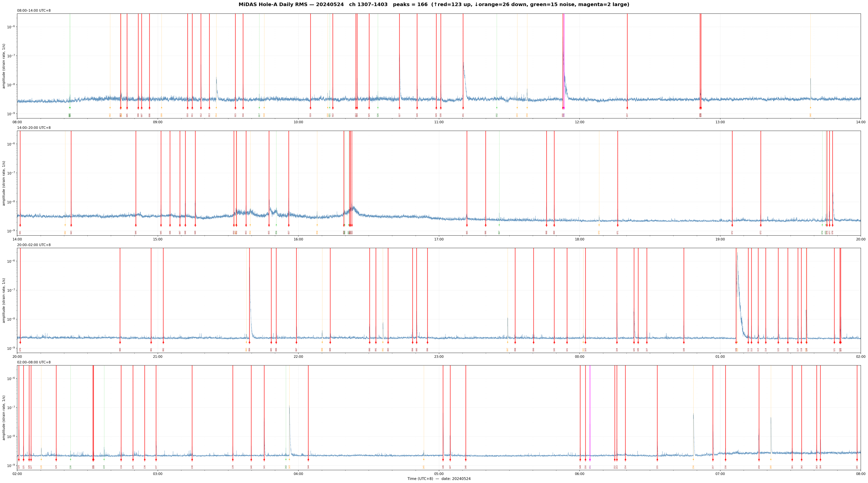This screenshot has height=483, width=868.
Task: Click the 17:00 time tick label
Action: [439, 239]
